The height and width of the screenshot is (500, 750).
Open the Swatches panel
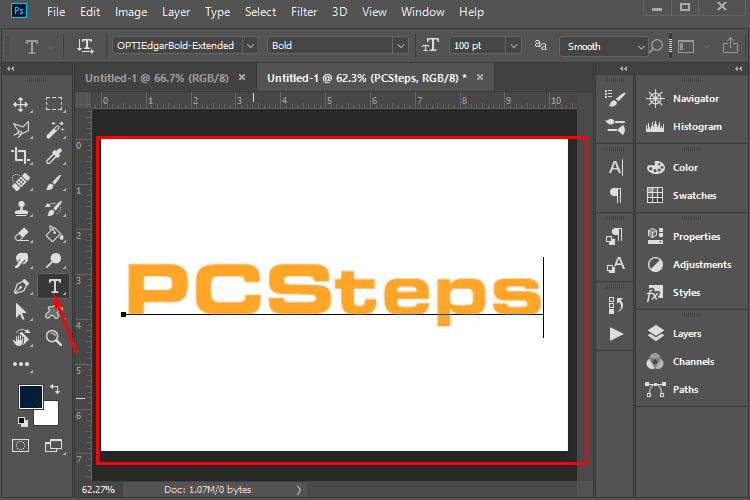pyautogui.click(x=681, y=196)
